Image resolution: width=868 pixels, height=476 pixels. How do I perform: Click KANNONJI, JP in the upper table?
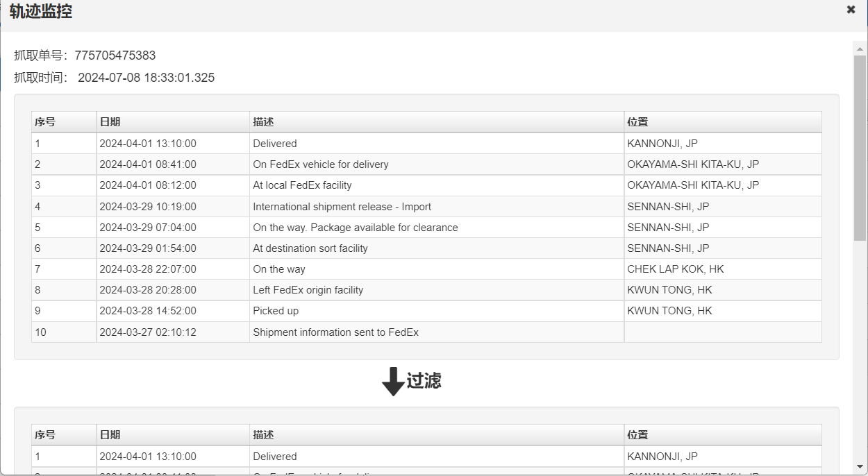[x=662, y=144]
